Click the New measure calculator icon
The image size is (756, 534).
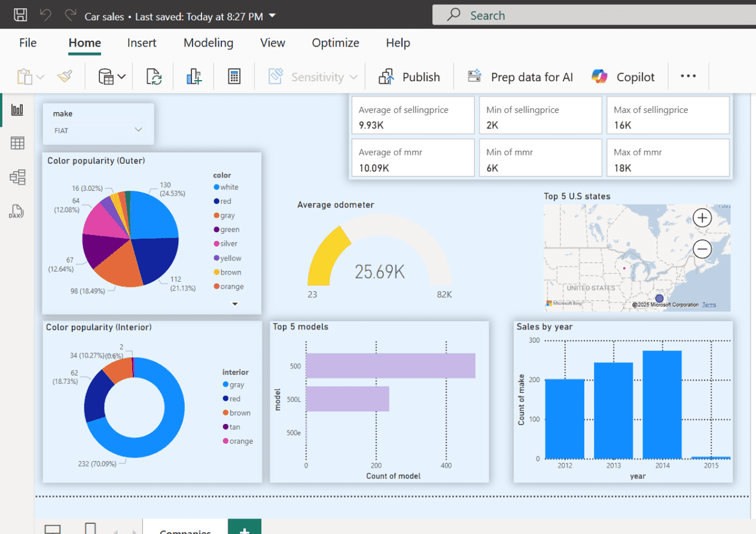234,77
